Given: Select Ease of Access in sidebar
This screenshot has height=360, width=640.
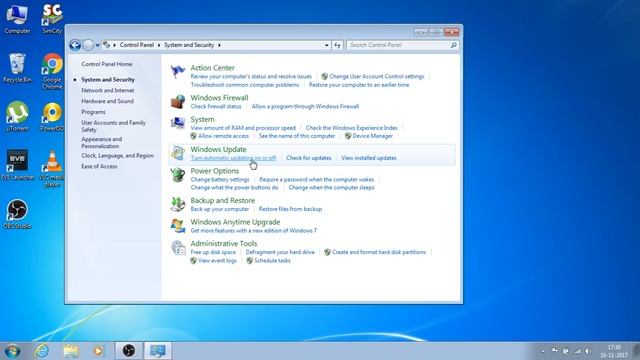Looking at the screenshot, I should [x=99, y=166].
